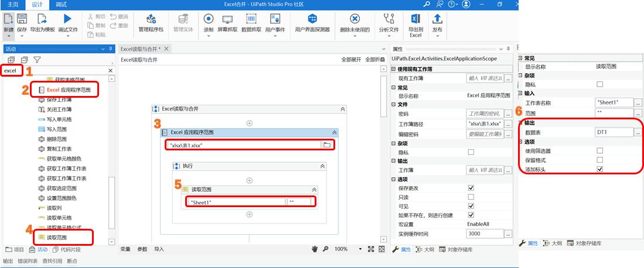Click the Publish (发布) icon
Image resolution: width=644 pixels, height=268 pixels.
[437, 19]
